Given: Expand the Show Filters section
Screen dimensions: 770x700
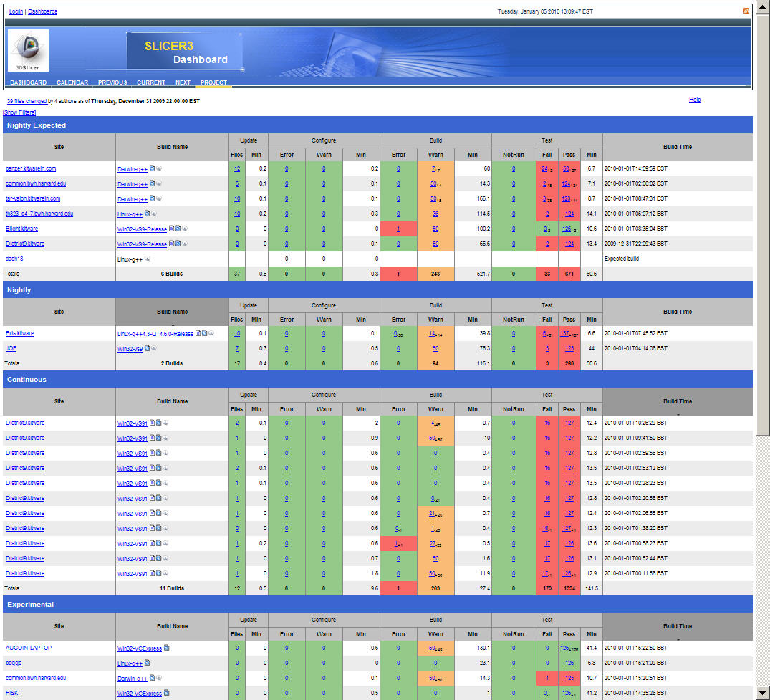Looking at the screenshot, I should click(x=19, y=112).
